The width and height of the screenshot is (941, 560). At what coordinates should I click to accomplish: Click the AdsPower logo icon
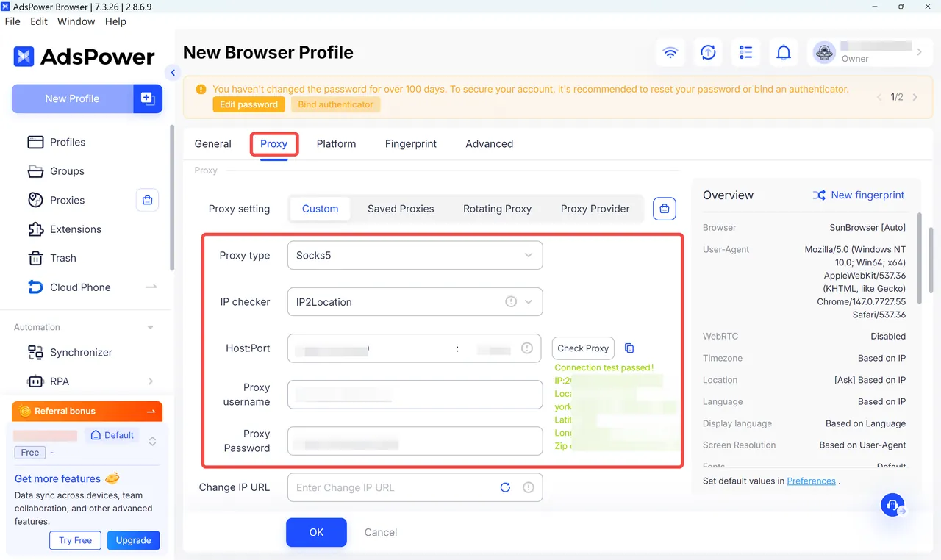coord(24,57)
